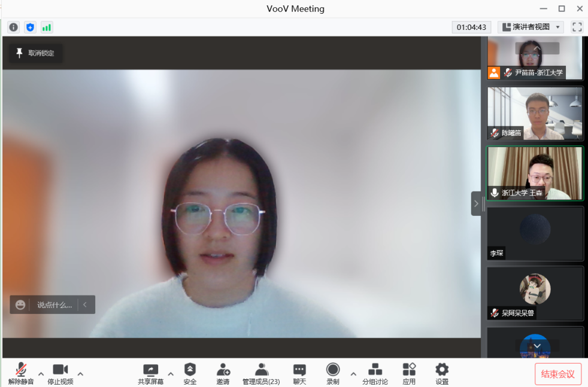
Task: Click the 邀请 invite icon
Action: coord(223,373)
